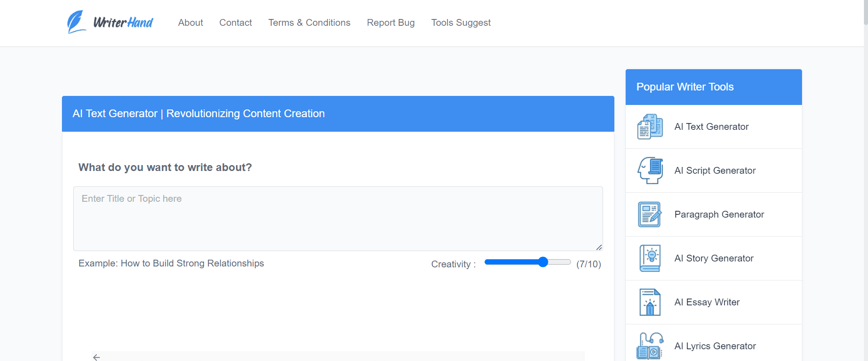Click the AI Text Generator document icon
The image size is (868, 361).
tap(650, 127)
